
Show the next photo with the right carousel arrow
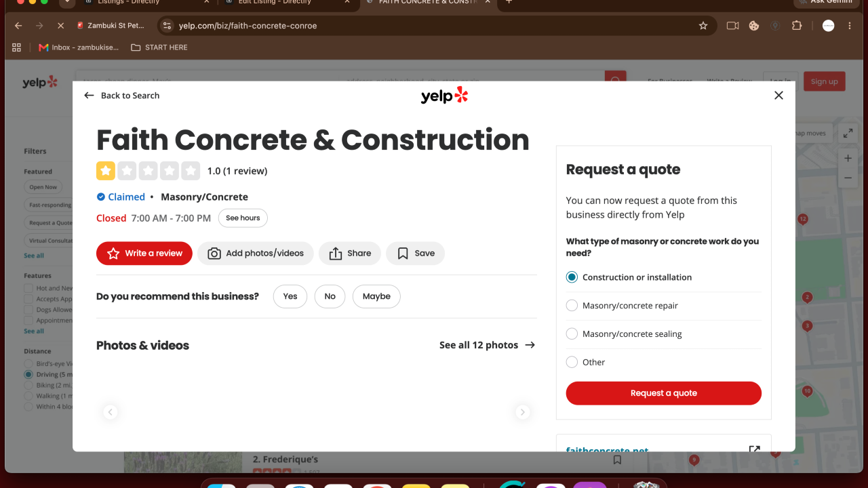(522, 411)
